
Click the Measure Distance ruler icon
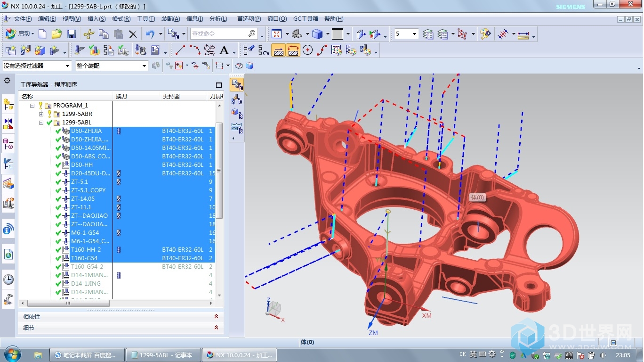(523, 34)
